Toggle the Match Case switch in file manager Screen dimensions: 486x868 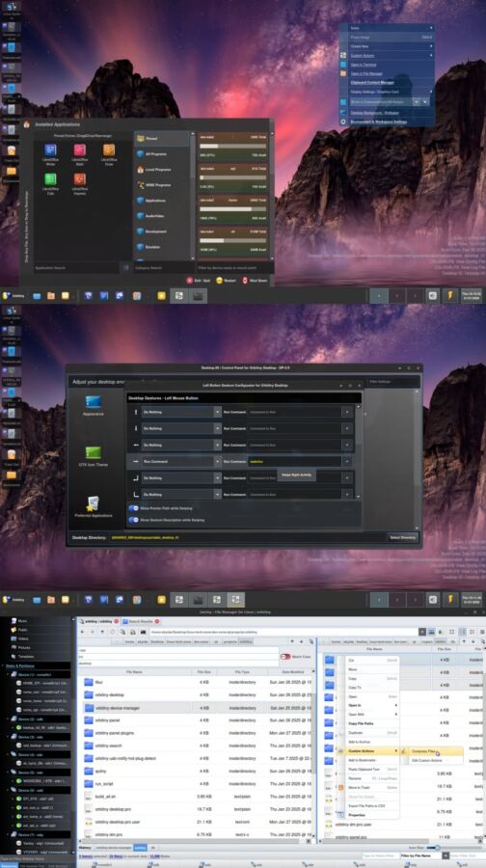(x=285, y=657)
